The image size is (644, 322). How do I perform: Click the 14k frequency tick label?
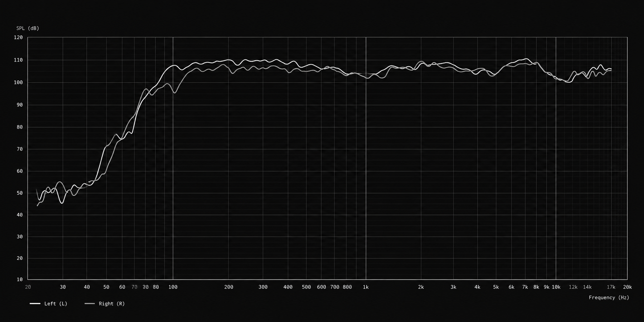587,287
